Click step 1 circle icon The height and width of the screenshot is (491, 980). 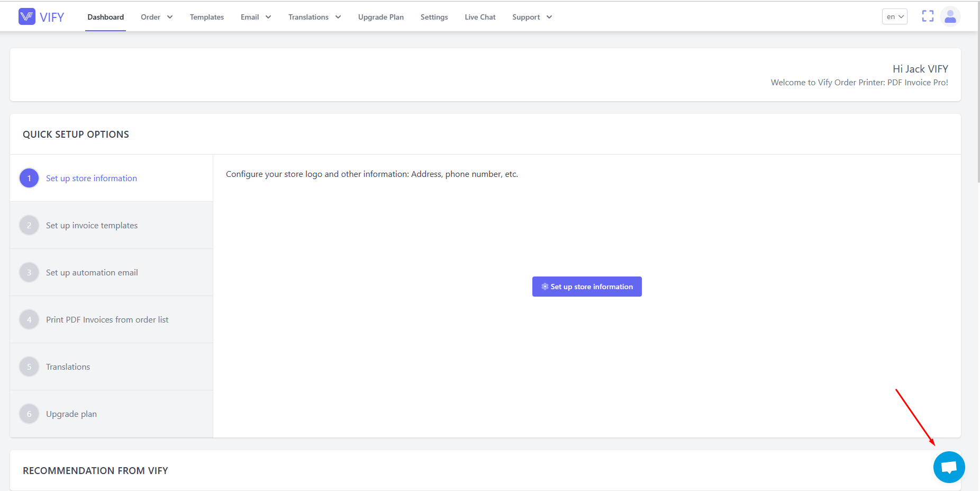(29, 178)
